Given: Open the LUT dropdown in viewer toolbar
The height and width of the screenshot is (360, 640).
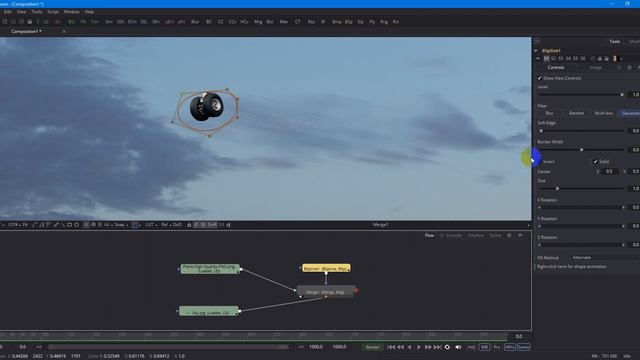Looking at the screenshot, I should [151, 225].
